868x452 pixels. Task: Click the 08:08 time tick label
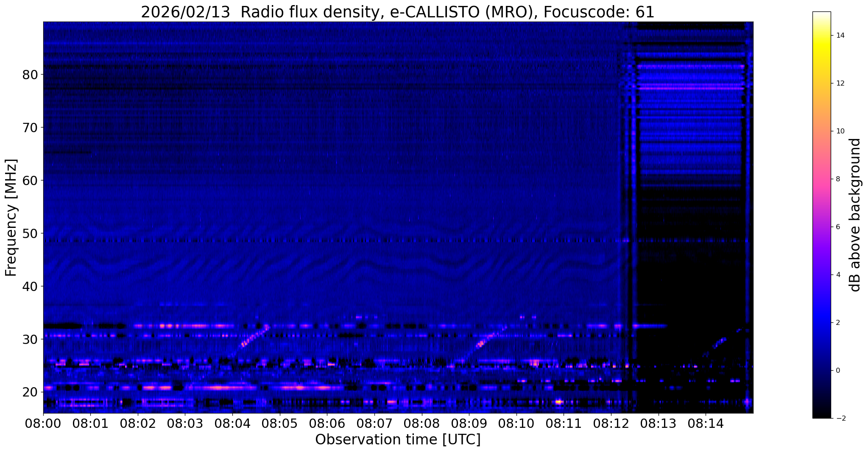[422, 423]
